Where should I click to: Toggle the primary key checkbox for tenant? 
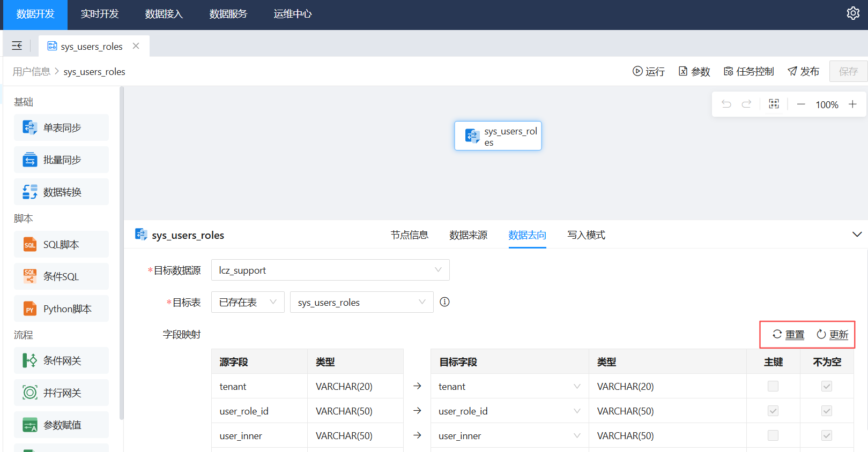click(x=773, y=386)
